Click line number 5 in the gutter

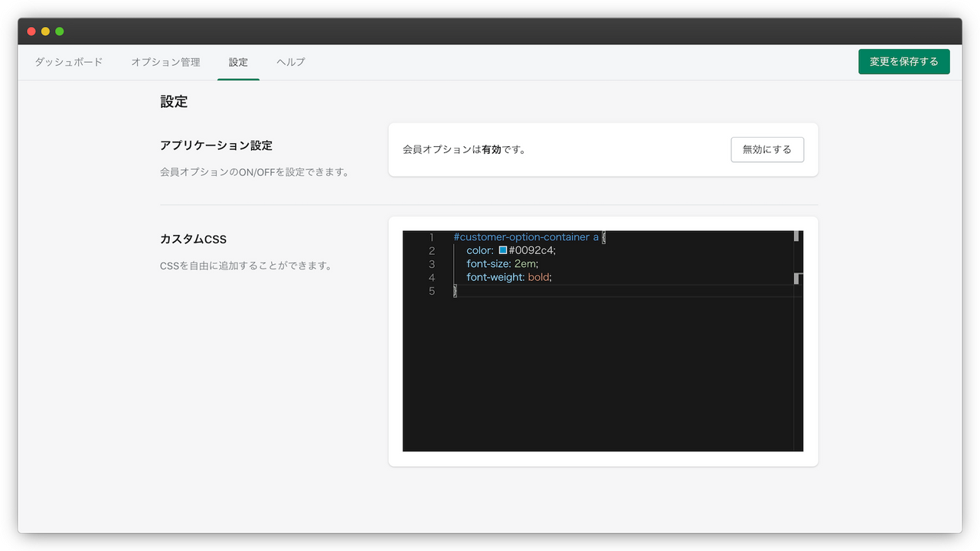[x=432, y=291]
